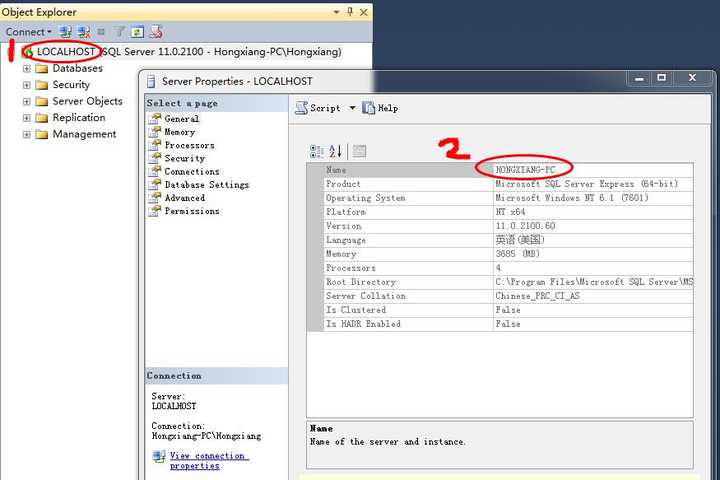This screenshot has height=480, width=720.
Task: Select the Operating System property row
Action: 500,198
